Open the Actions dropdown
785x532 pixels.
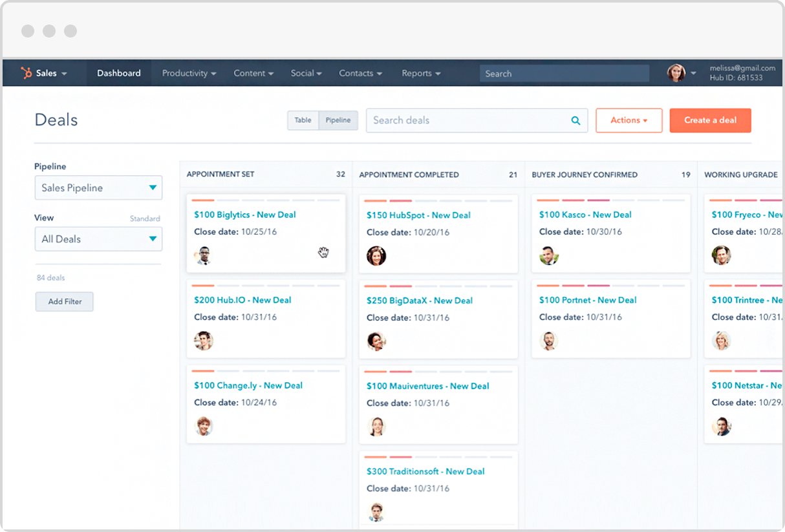coord(628,120)
